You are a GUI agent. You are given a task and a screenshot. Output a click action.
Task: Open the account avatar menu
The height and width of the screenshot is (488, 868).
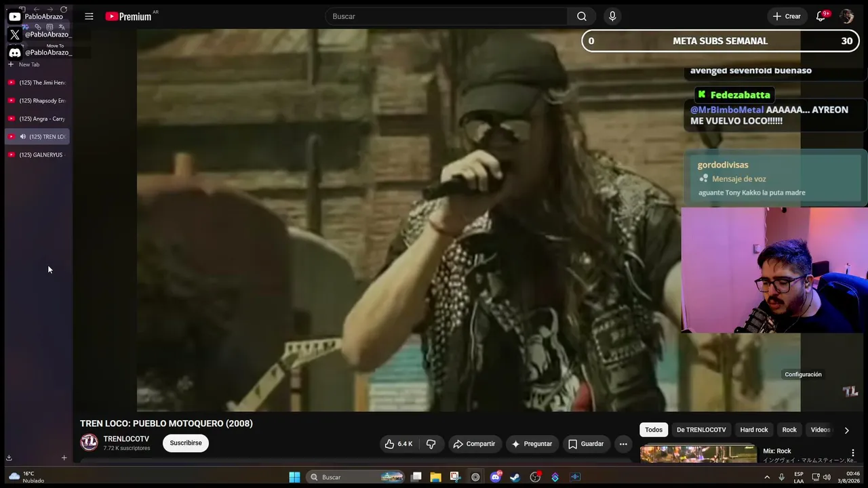coord(846,16)
